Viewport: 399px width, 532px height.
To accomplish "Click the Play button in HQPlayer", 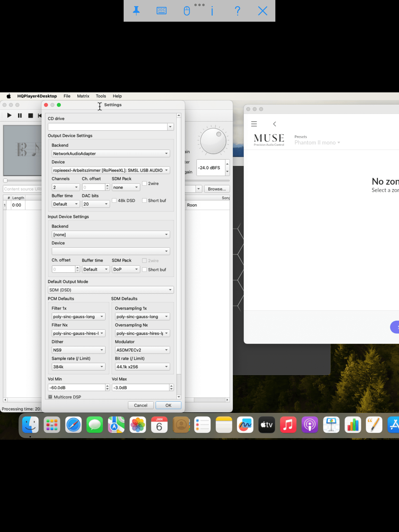I will pyautogui.click(x=9, y=115).
